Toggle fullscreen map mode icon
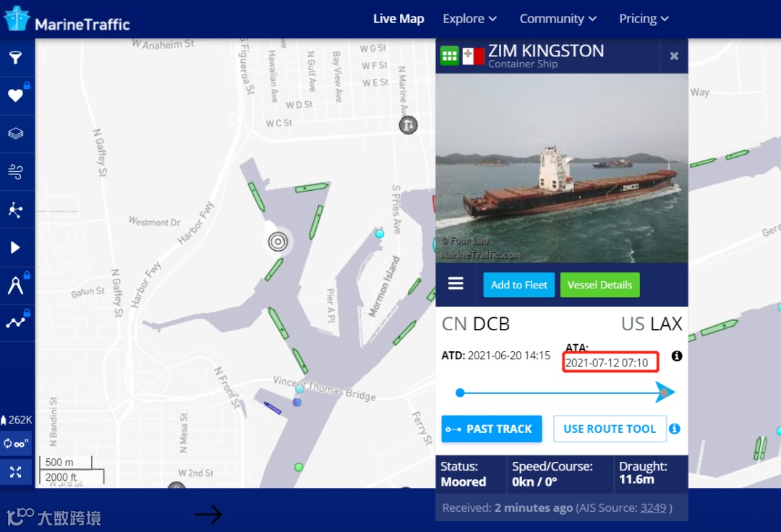781x532 pixels. pyautogui.click(x=15, y=472)
